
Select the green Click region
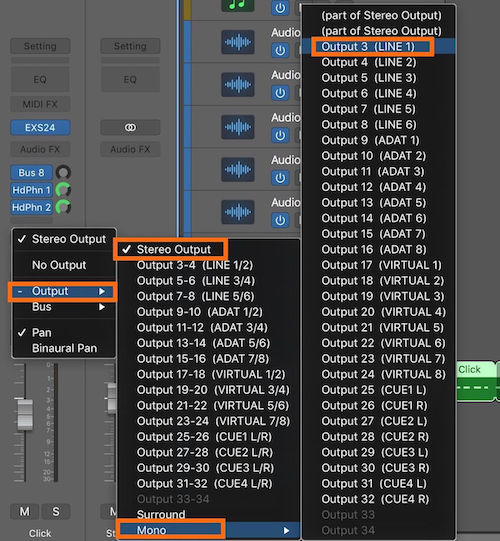point(476,381)
